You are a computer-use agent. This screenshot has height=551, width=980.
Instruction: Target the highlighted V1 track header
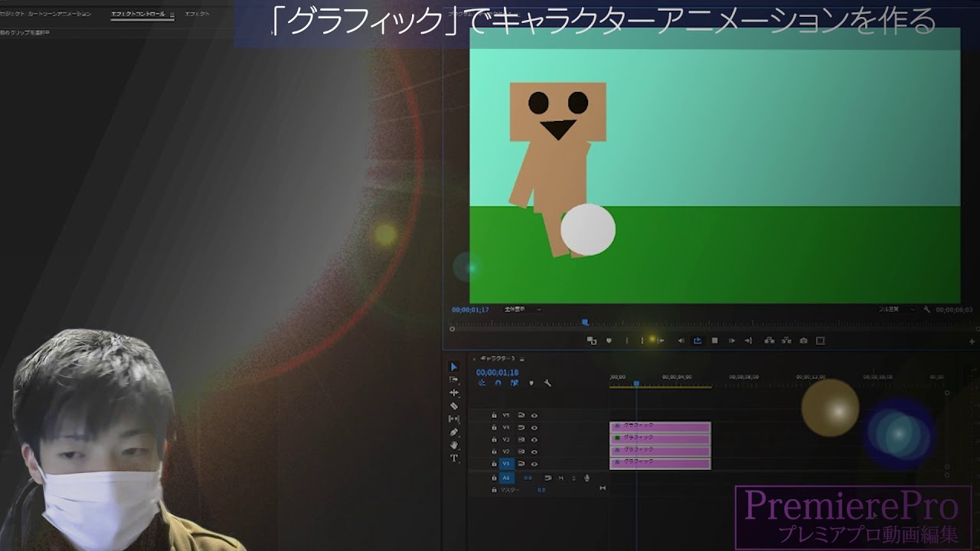pos(506,464)
